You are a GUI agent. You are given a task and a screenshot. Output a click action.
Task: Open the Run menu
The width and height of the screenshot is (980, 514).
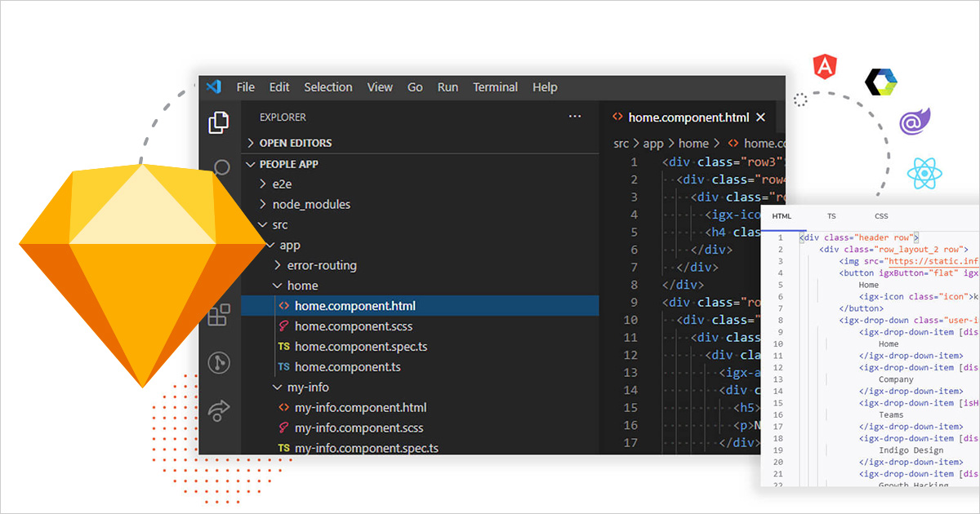click(x=448, y=87)
